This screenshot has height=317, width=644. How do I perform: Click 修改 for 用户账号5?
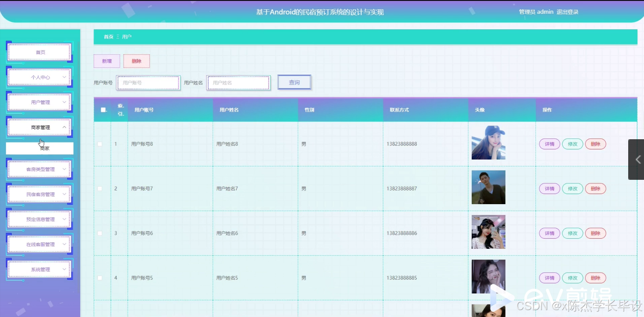(x=573, y=278)
